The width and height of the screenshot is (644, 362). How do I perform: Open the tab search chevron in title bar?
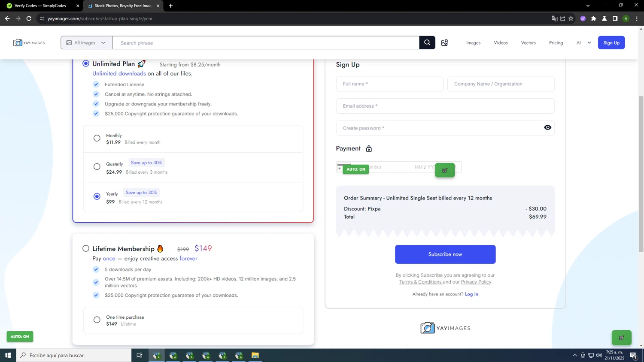pos(588,6)
